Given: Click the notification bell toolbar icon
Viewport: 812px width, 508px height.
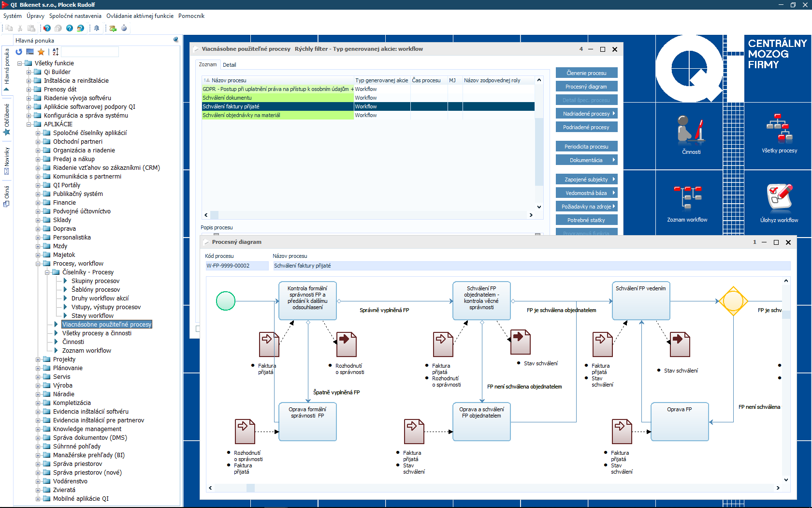Looking at the screenshot, I should (x=97, y=28).
